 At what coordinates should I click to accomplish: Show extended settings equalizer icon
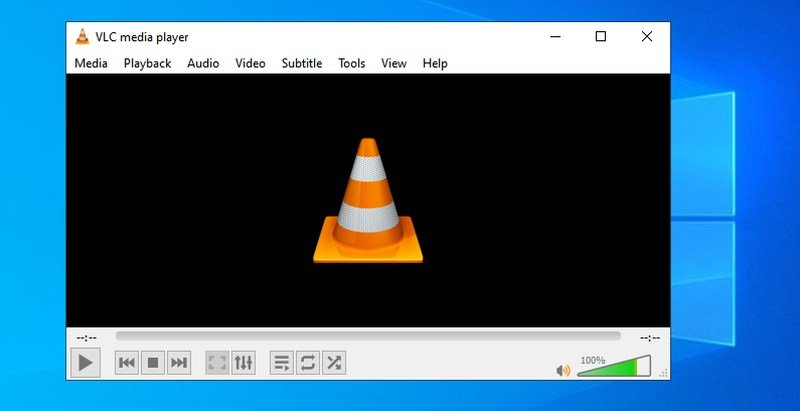point(243,363)
